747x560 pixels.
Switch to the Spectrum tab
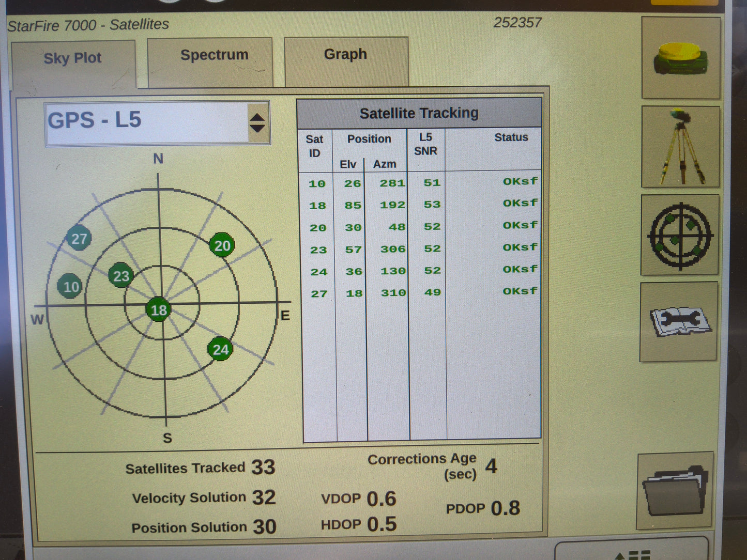pos(210,61)
